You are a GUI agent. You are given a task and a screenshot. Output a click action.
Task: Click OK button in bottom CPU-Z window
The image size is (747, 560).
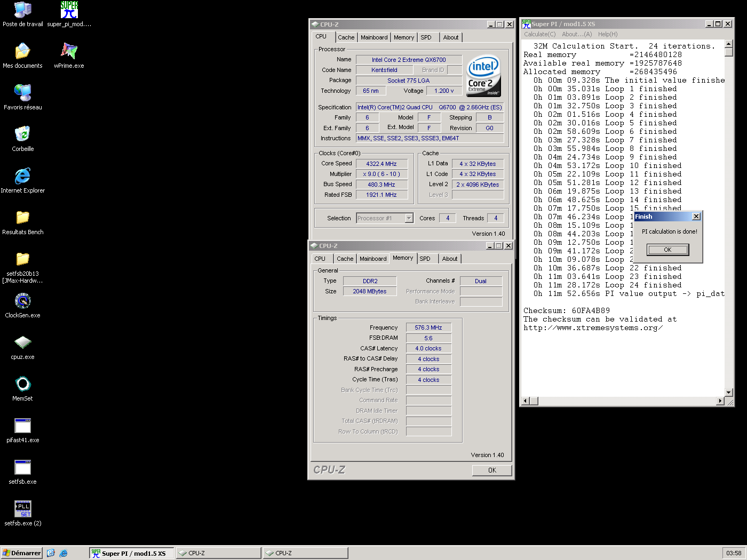(x=492, y=470)
